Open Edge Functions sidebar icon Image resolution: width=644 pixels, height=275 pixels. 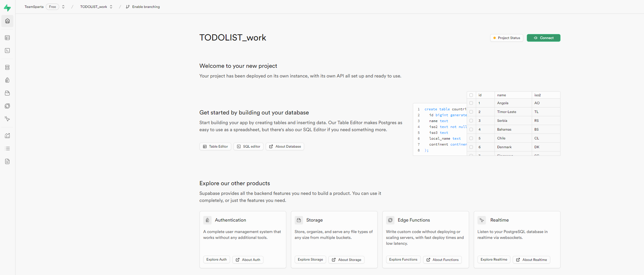pyautogui.click(x=7, y=106)
